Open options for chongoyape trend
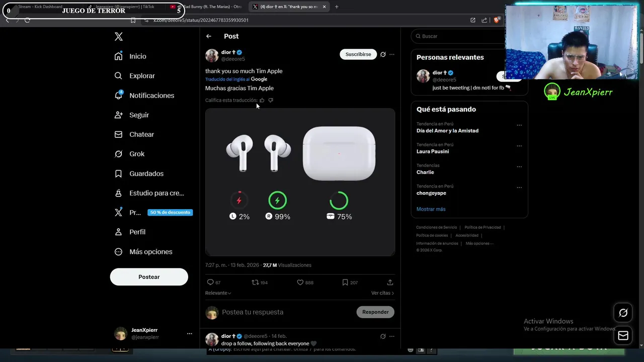Screen dimensions: 644x362 click(519, 188)
